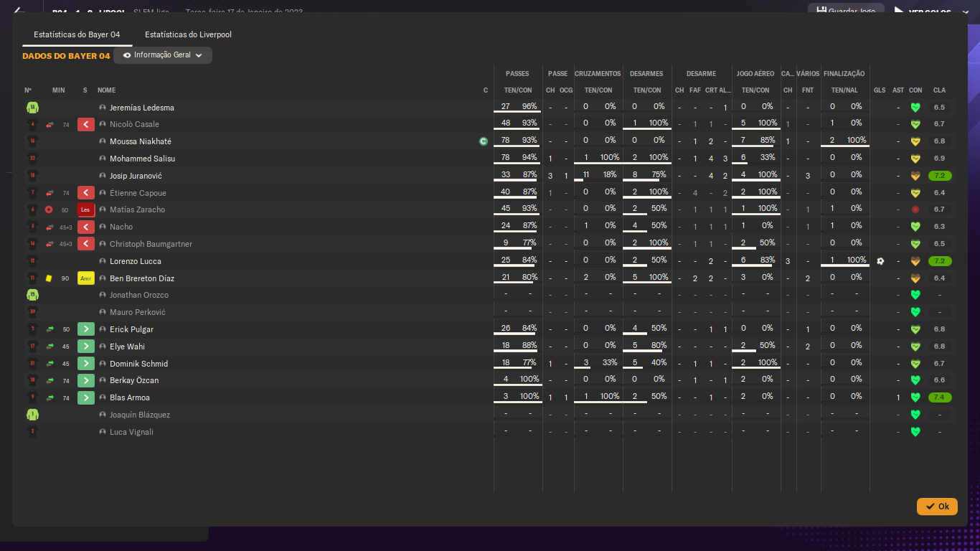Click Christoph Baumgartner's red substituted-off arrow
Viewport: 980px width, 551px height.
(x=86, y=245)
